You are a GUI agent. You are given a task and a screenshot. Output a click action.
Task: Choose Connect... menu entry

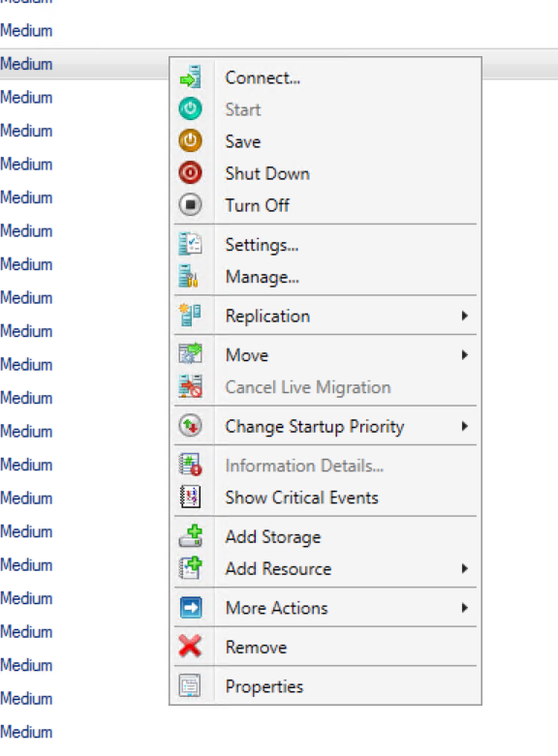tap(325, 77)
